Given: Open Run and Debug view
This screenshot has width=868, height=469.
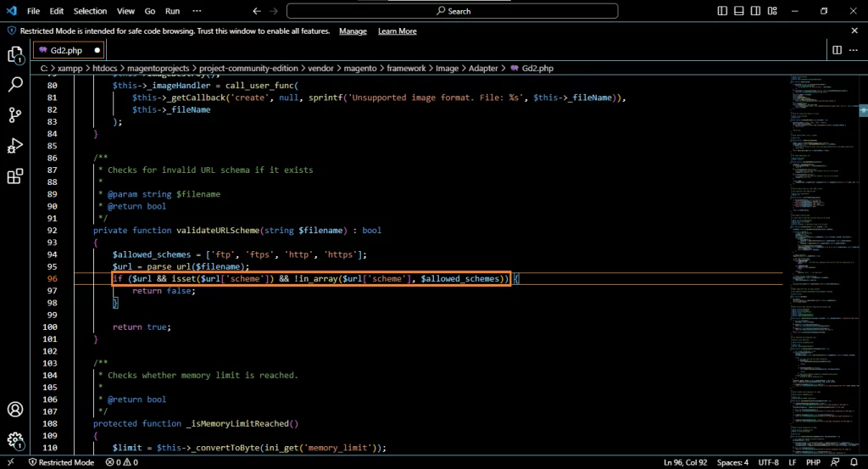Looking at the screenshot, I should coord(15,146).
